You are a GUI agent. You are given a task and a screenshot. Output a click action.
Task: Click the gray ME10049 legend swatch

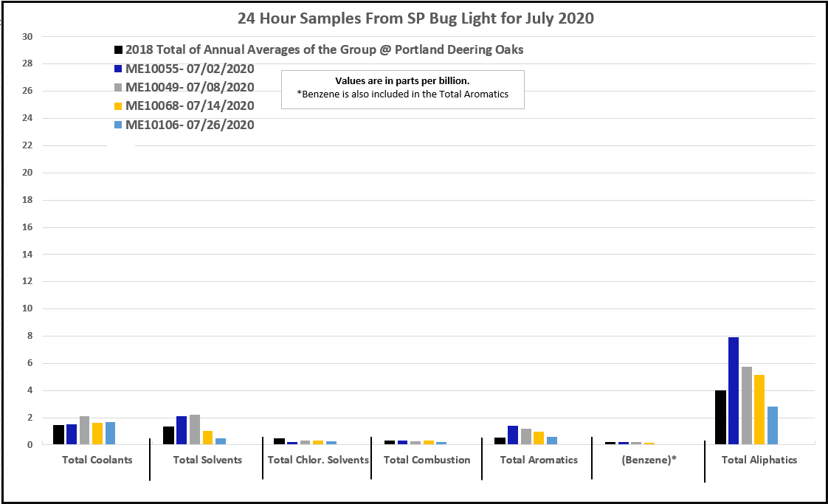coord(117,88)
